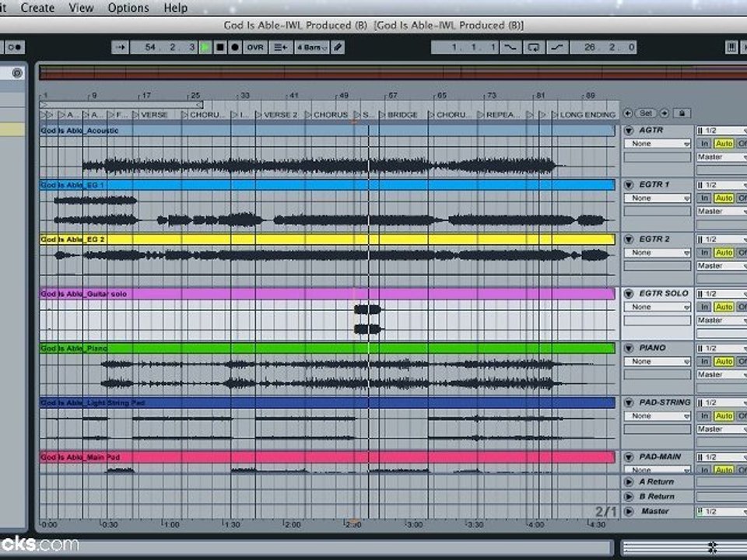Open the Options menu
This screenshot has height=560, width=747.
tap(128, 8)
